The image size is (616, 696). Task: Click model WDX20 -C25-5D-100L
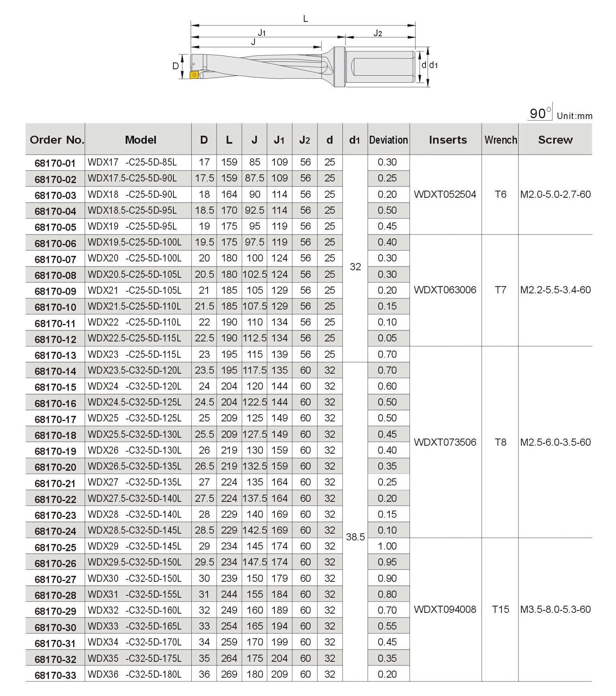(x=134, y=258)
